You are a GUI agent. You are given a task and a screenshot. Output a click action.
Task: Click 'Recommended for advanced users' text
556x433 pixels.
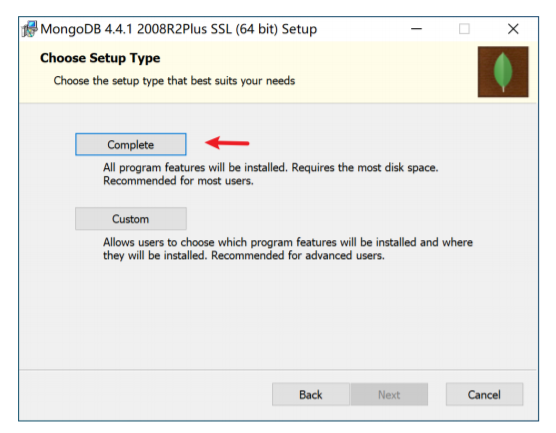click(x=298, y=256)
